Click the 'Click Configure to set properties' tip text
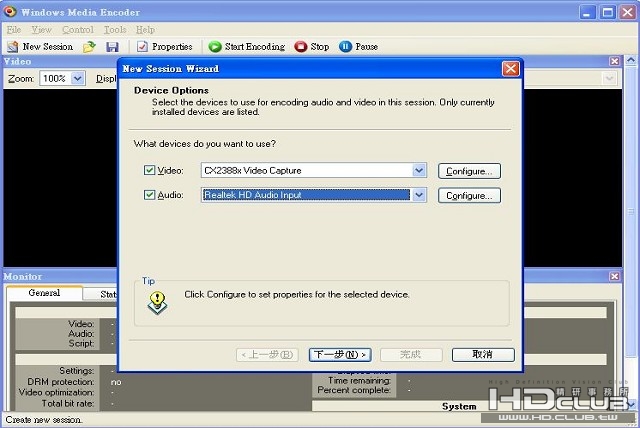The height and width of the screenshot is (428, 640). point(297,294)
